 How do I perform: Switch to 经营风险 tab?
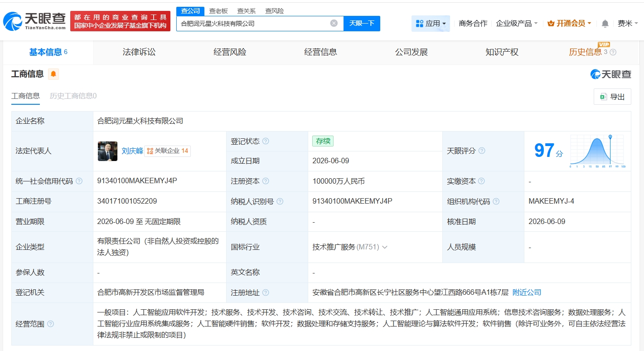230,52
